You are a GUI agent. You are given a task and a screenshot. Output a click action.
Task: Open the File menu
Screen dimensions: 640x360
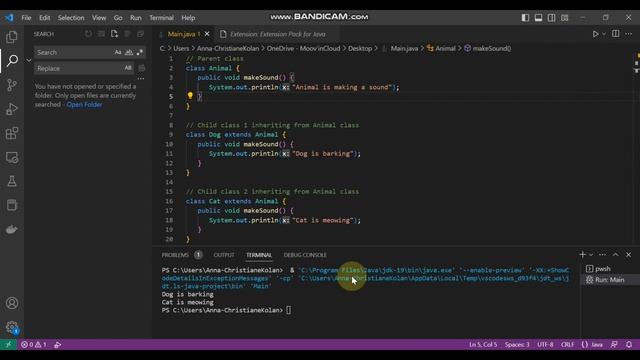26,18
